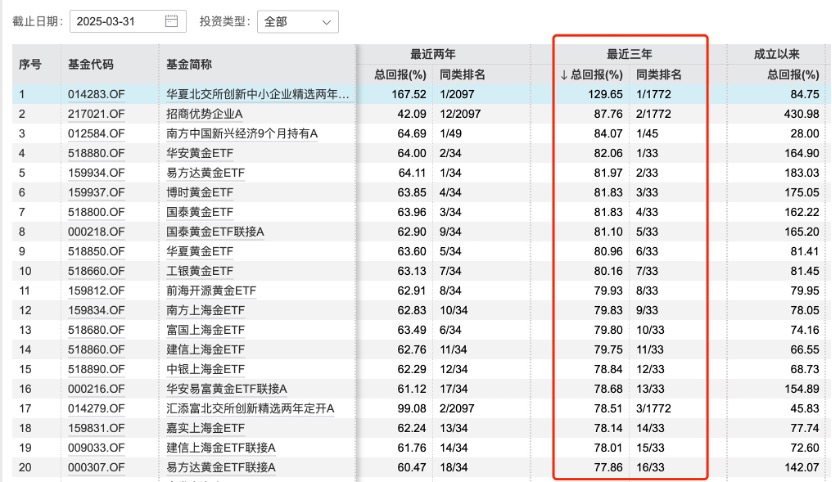832x482 pixels.
Task: Open the calendar icon in the date field
Action: (x=171, y=20)
